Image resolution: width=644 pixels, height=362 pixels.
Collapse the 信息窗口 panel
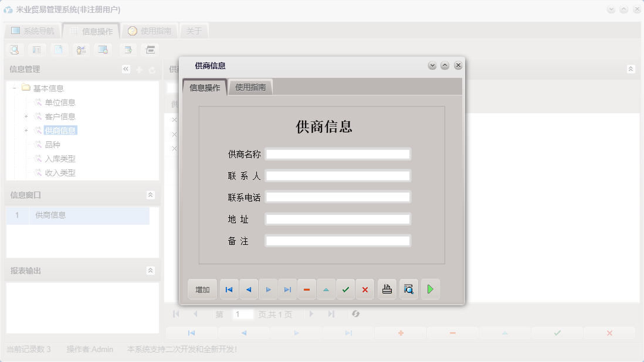pyautogui.click(x=151, y=195)
